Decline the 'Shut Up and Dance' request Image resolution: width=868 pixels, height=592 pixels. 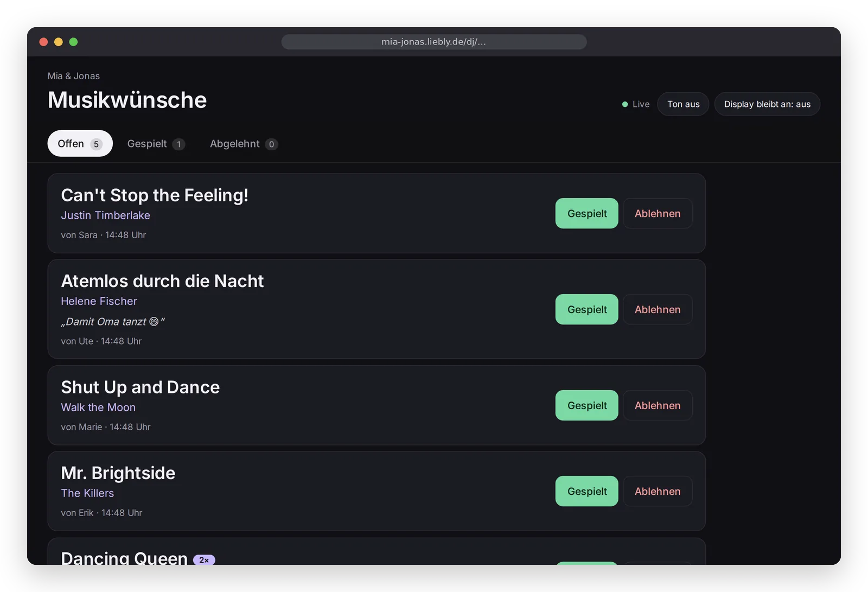(x=658, y=405)
